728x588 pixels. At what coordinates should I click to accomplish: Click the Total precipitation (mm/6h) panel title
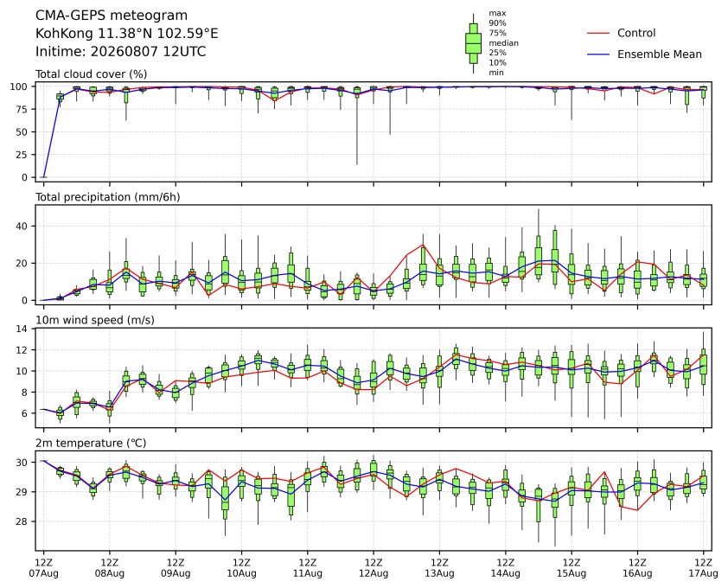108,197
